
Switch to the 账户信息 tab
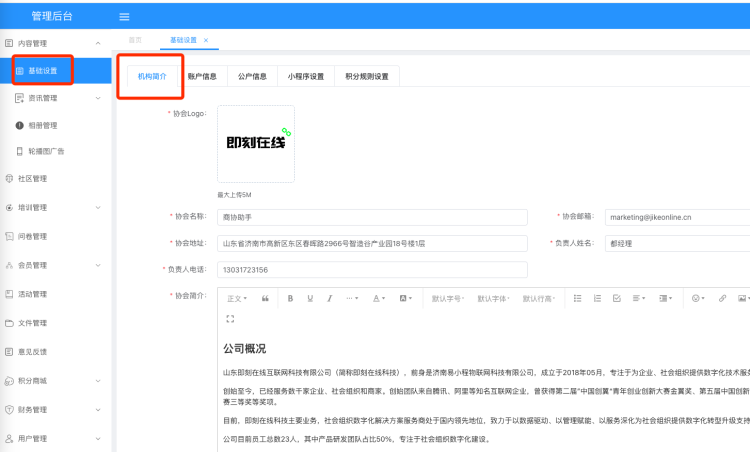click(x=202, y=76)
